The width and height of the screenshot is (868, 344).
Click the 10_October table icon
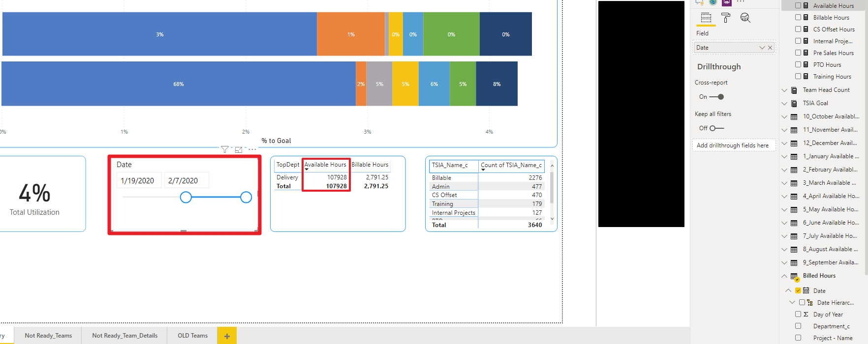click(794, 117)
